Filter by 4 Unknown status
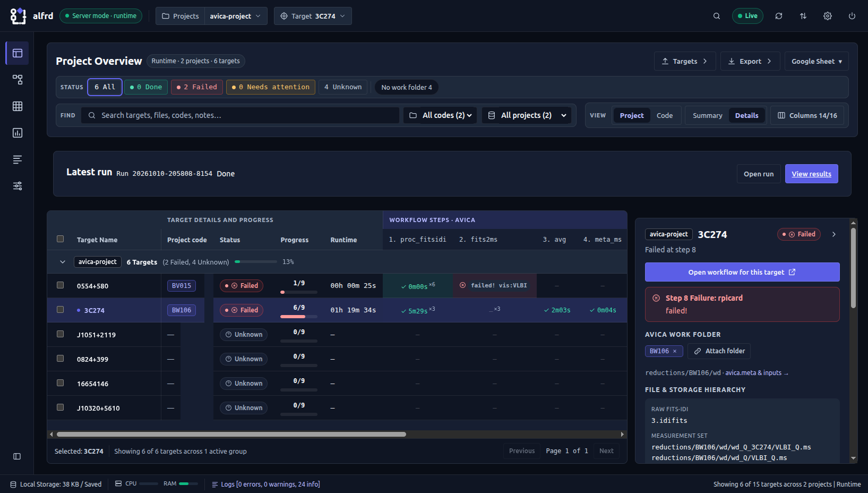The width and height of the screenshot is (868, 493). (x=343, y=87)
